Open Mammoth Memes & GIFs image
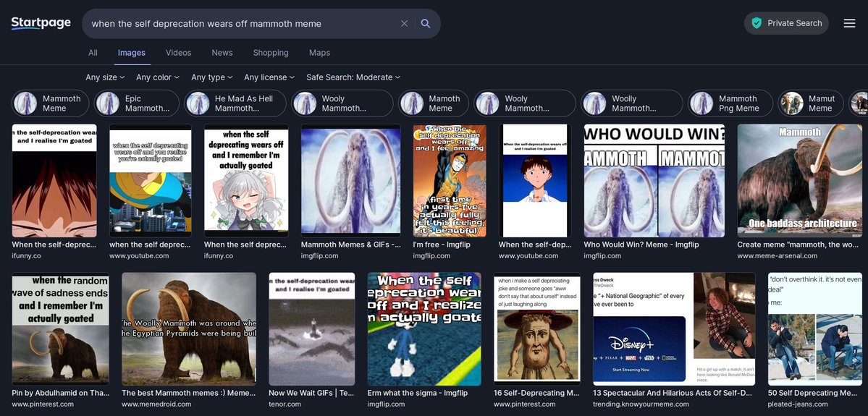Screen dimensions: 868x416 click(x=350, y=180)
